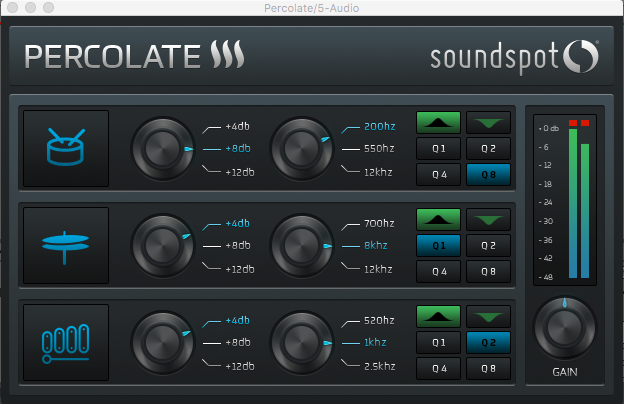624x404 pixels.
Task: Set drum row gain to +4db
Action: coord(237,127)
